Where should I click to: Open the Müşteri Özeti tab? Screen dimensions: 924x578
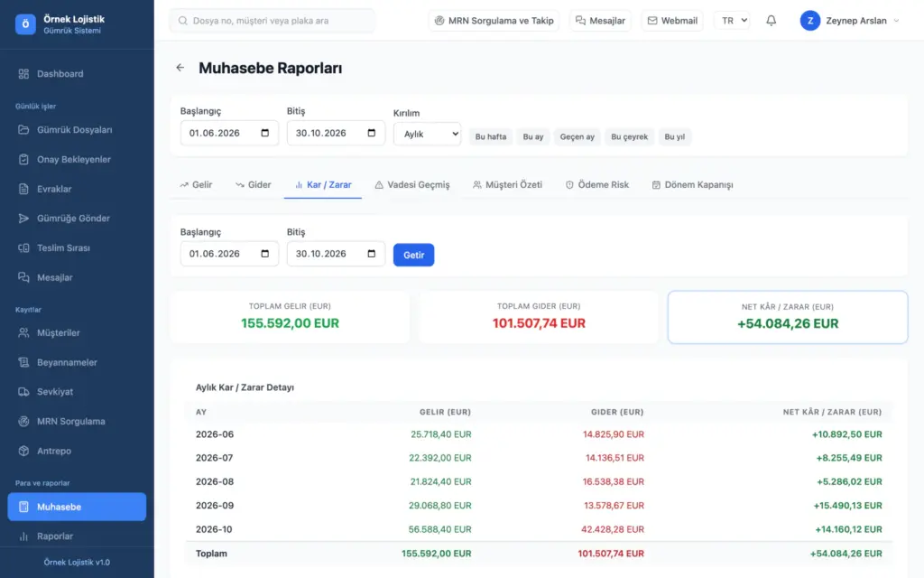click(507, 184)
